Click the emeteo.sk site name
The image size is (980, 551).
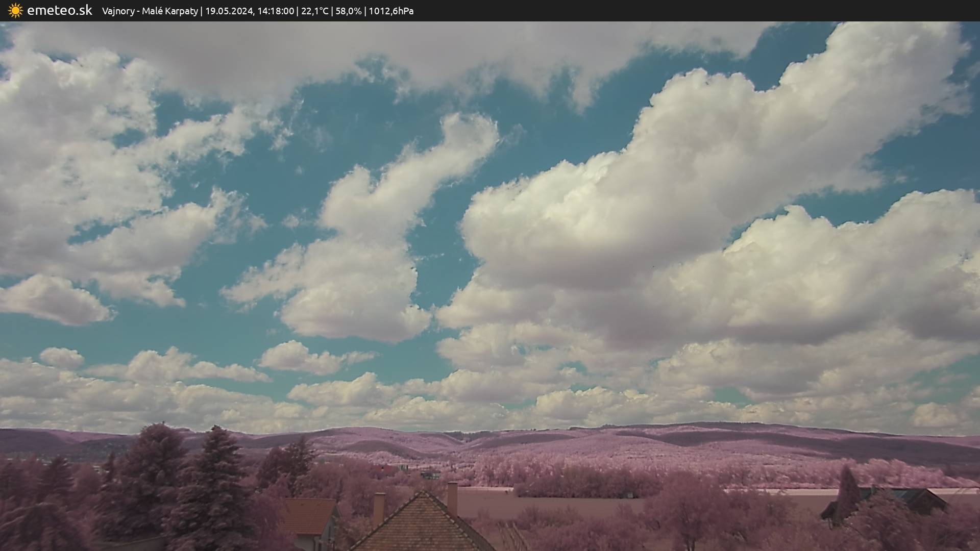point(60,11)
